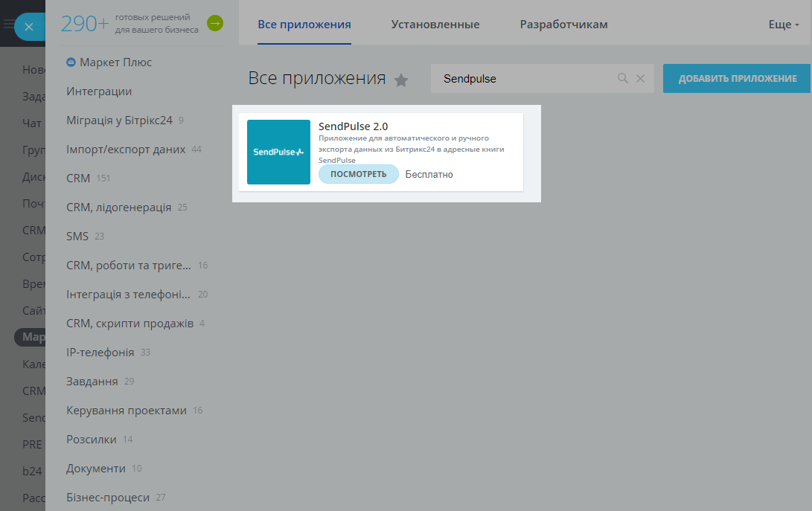Open the CRM 151 category
This screenshot has width=812, height=511.
[x=88, y=178]
